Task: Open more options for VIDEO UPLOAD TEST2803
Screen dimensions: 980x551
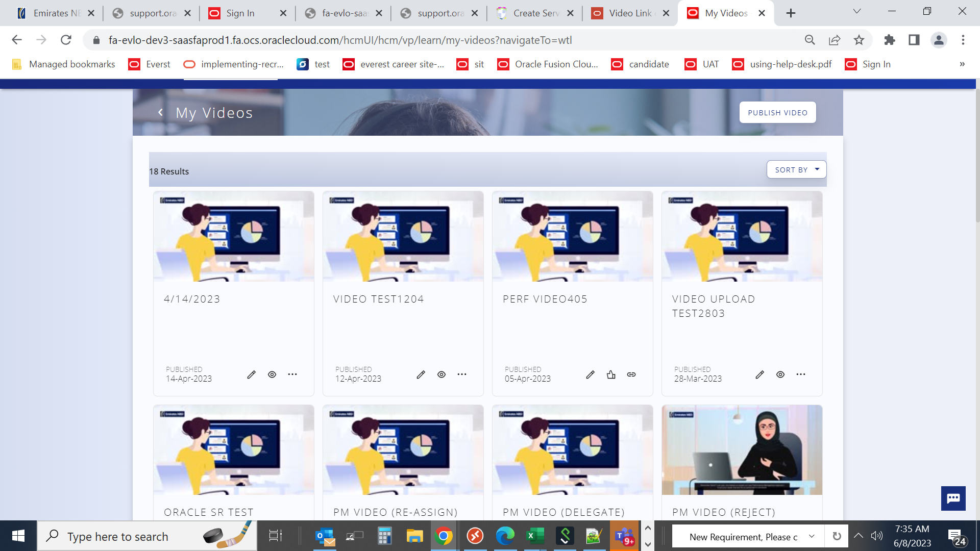Action: pos(800,374)
